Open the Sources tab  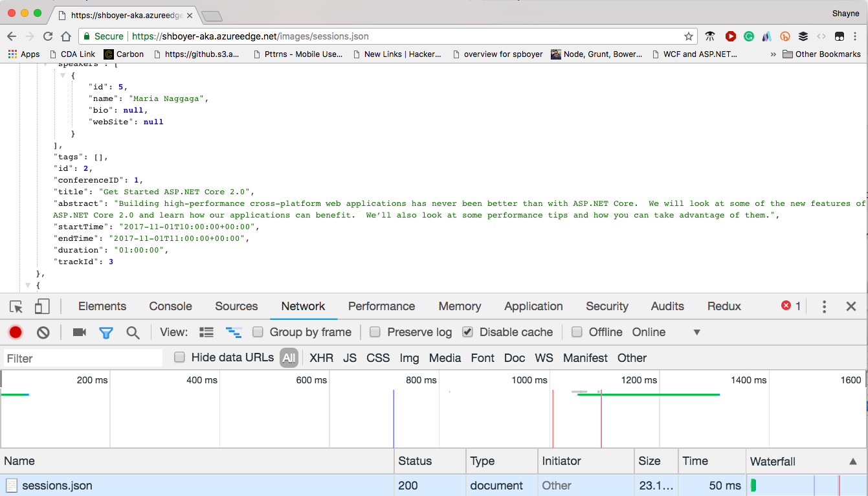236,306
